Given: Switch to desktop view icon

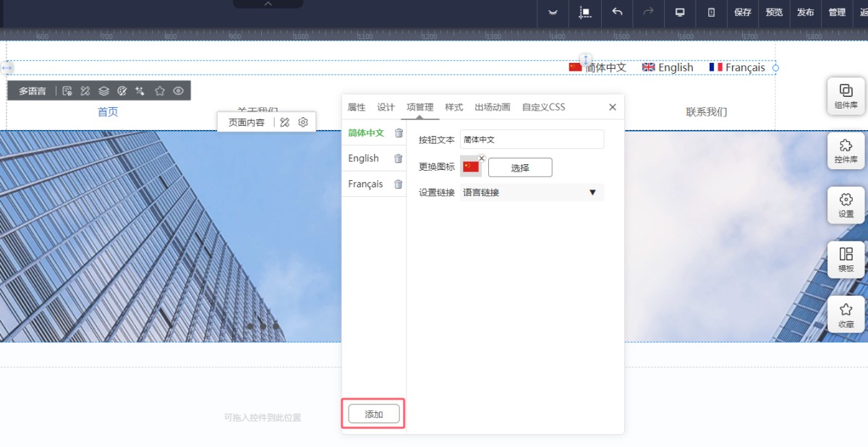Looking at the screenshot, I should coord(680,12).
